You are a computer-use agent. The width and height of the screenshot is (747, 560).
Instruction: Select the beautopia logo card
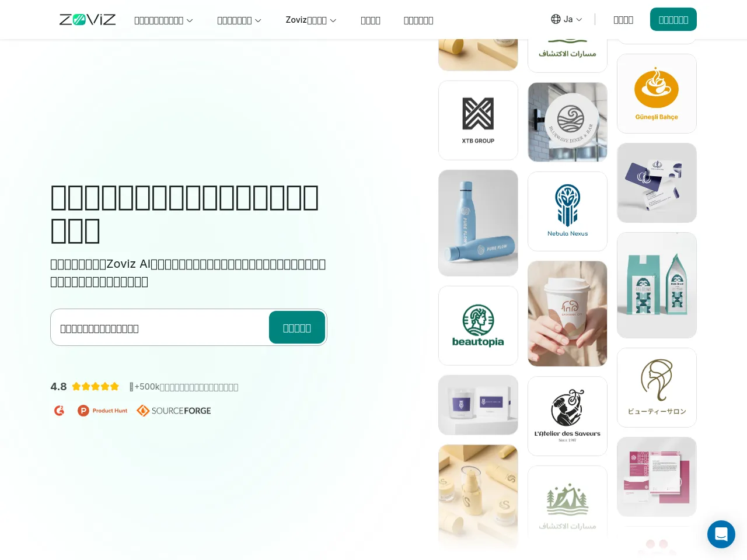pos(478,325)
